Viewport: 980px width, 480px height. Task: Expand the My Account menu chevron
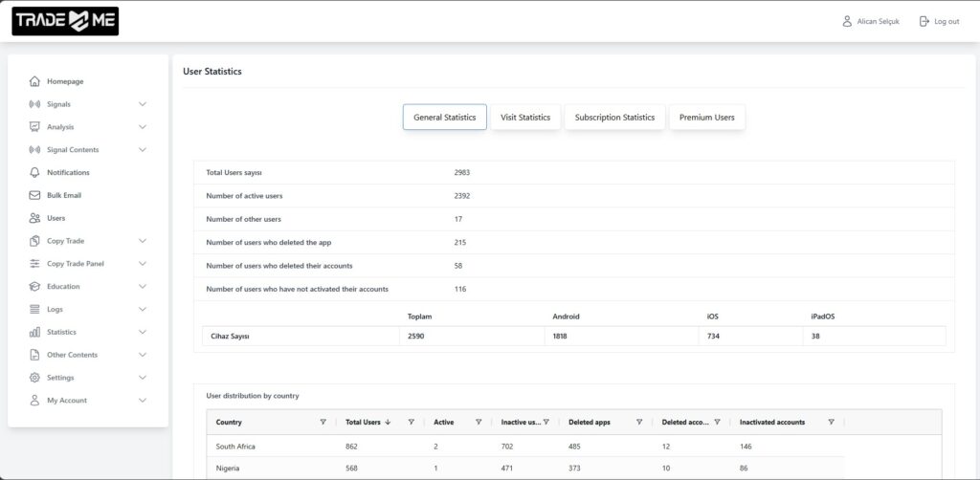click(x=143, y=401)
